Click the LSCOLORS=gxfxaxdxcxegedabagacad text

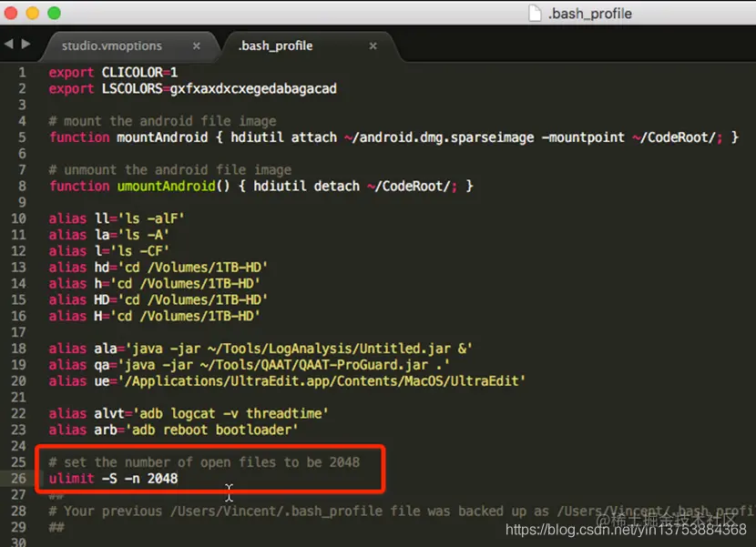pos(219,88)
